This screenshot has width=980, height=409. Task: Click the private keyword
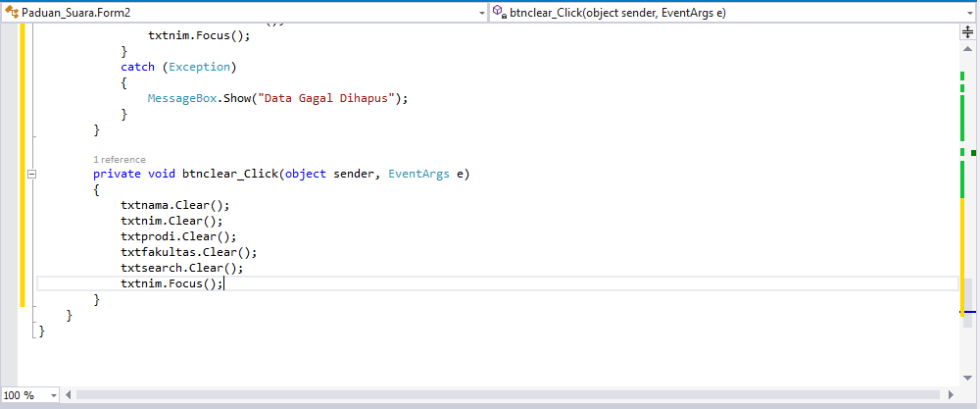tap(117, 174)
